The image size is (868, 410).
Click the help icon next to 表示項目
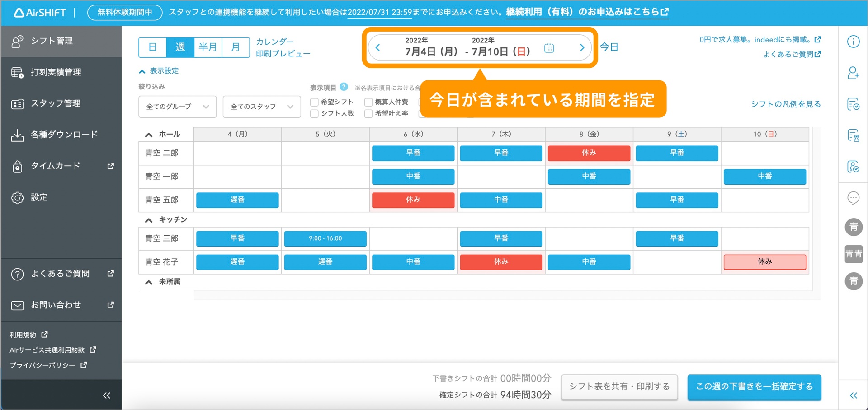(x=344, y=87)
